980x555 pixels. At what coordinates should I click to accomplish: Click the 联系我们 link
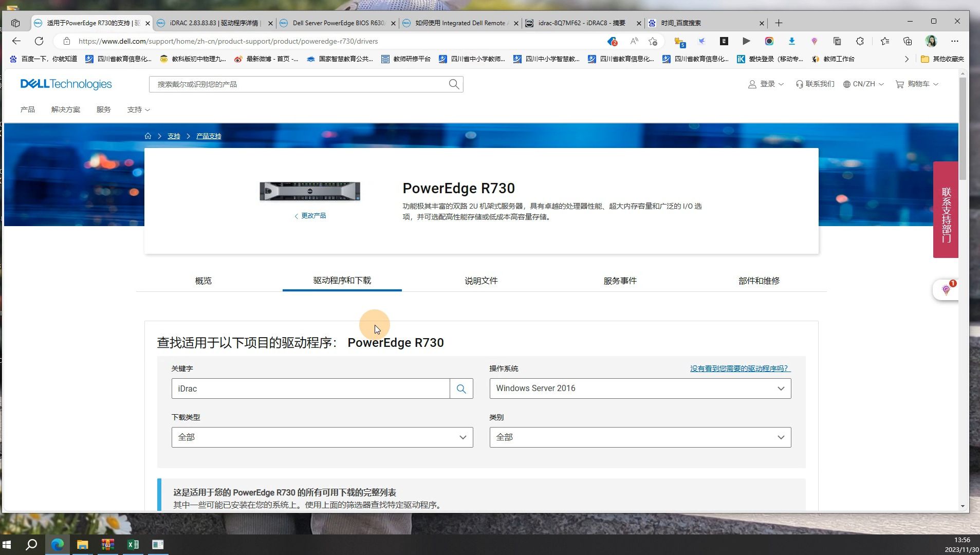[815, 84]
